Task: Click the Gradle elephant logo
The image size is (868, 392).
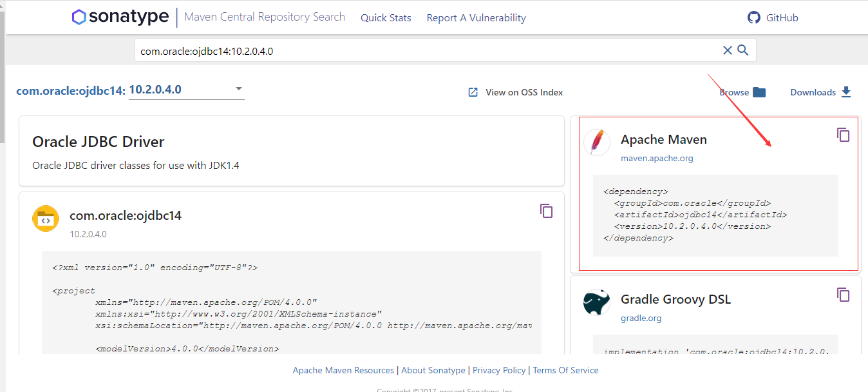Action: coord(597,302)
